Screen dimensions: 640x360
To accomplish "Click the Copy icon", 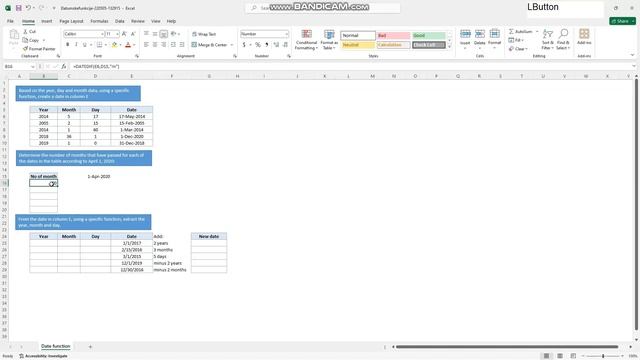I will tap(25, 40).
